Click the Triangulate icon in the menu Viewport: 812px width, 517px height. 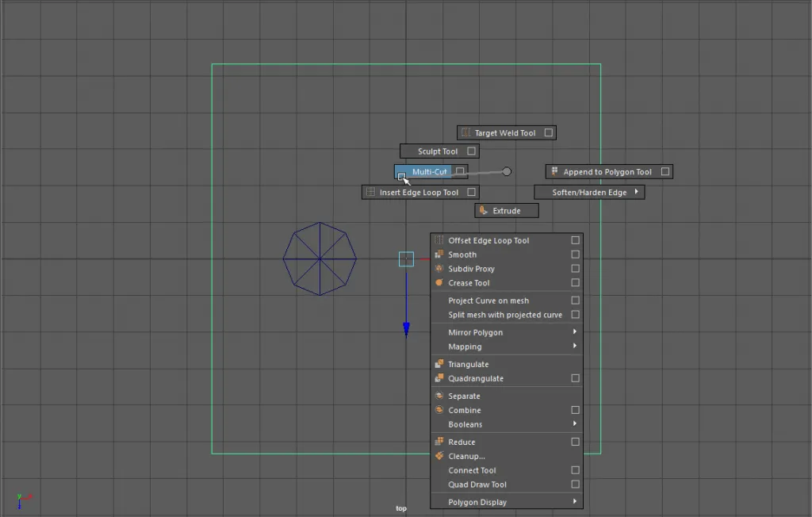(439, 364)
